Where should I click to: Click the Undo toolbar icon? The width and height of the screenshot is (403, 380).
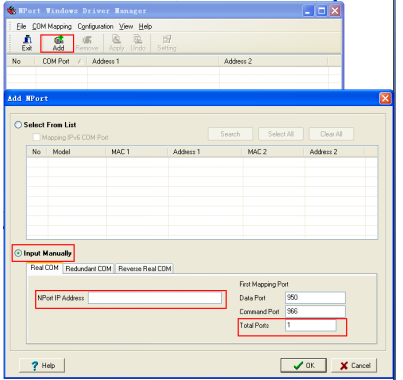tap(138, 43)
